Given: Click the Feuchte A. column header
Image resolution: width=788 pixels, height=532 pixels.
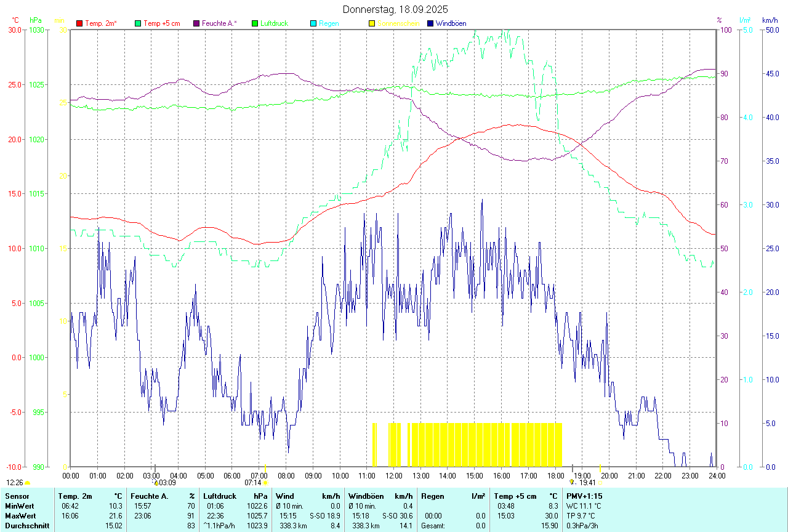Looking at the screenshot, I should tap(149, 496).
